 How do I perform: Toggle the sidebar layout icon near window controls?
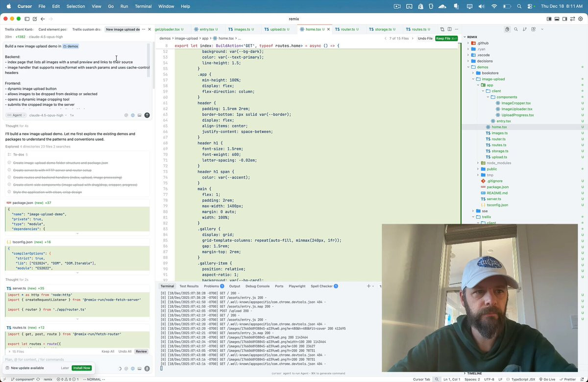pos(27,19)
